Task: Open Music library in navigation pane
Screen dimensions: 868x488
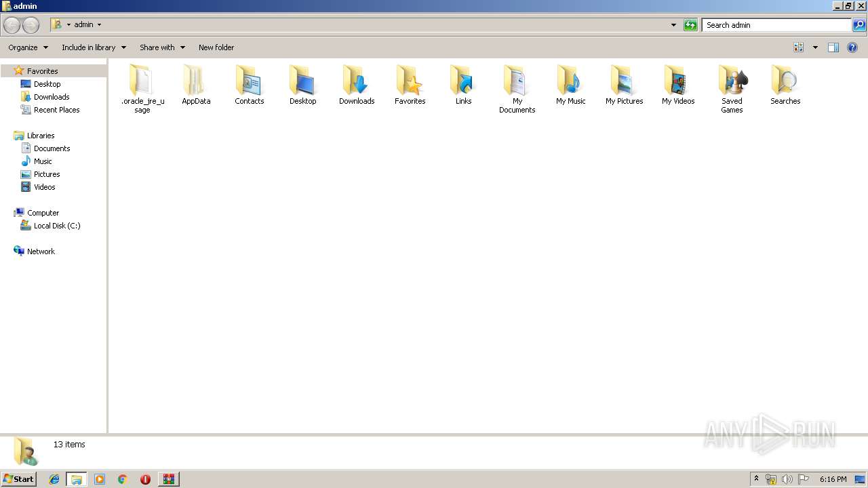Action: pyautogui.click(x=43, y=161)
